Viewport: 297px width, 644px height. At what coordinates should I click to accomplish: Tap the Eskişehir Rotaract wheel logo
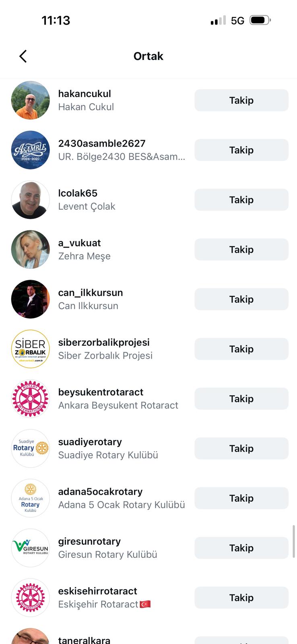(x=31, y=598)
